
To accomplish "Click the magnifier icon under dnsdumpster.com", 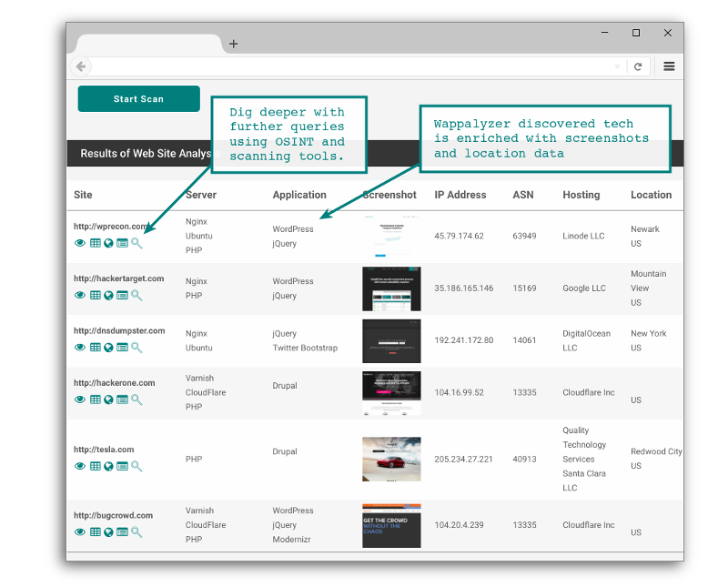I will pos(136,347).
